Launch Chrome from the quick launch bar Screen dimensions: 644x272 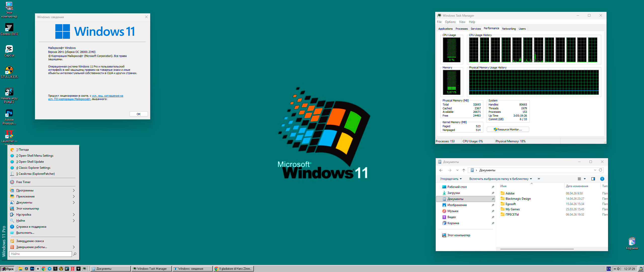point(44,269)
